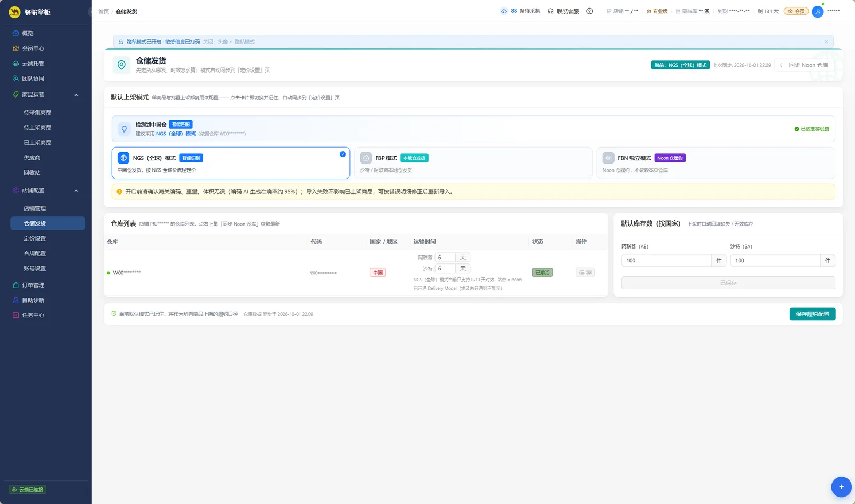Click the 专业版 crown badge
This screenshot has height=504, width=855.
pos(657,11)
